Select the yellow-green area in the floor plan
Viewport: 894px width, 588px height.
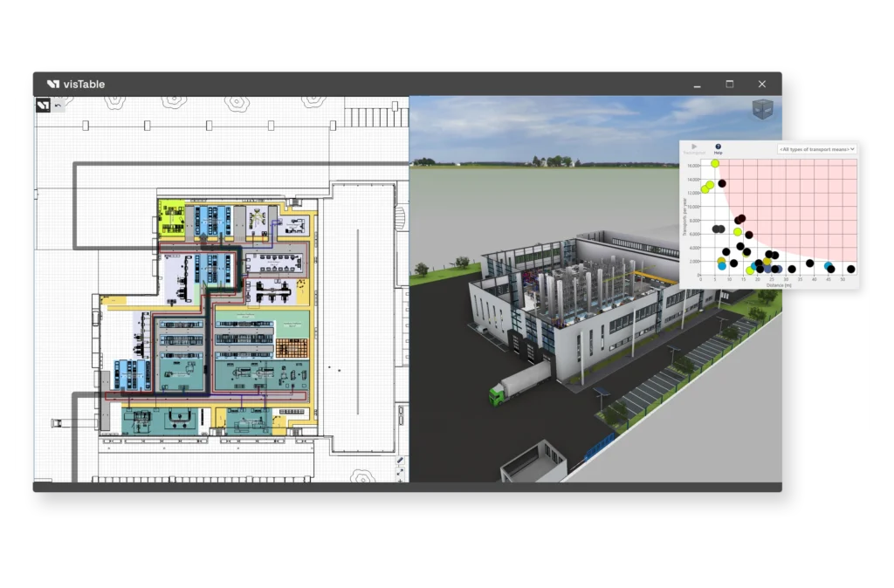[171, 217]
